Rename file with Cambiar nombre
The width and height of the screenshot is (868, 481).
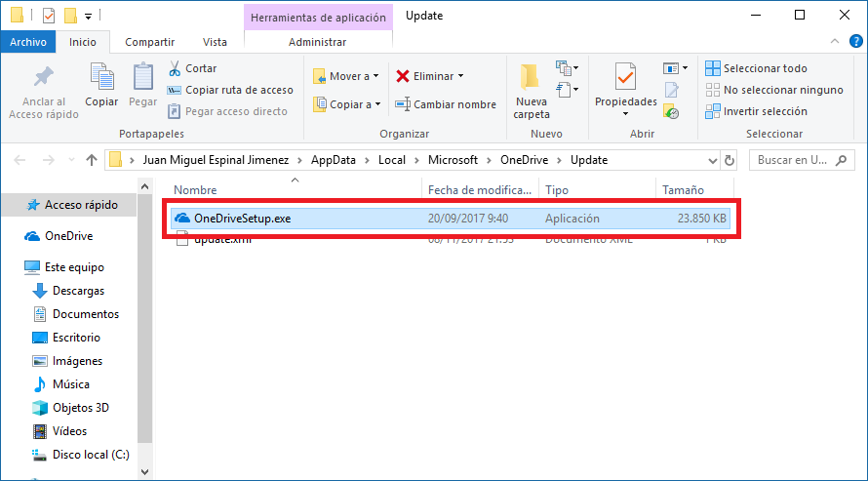[x=446, y=104]
